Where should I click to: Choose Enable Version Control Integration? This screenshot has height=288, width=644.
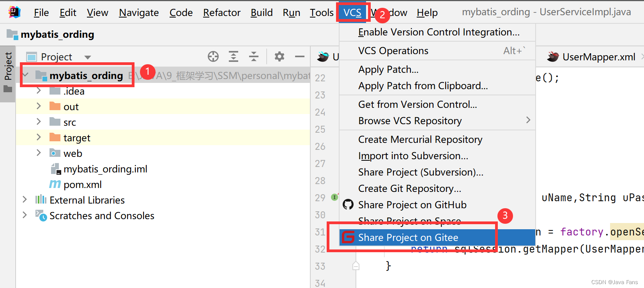439,32
